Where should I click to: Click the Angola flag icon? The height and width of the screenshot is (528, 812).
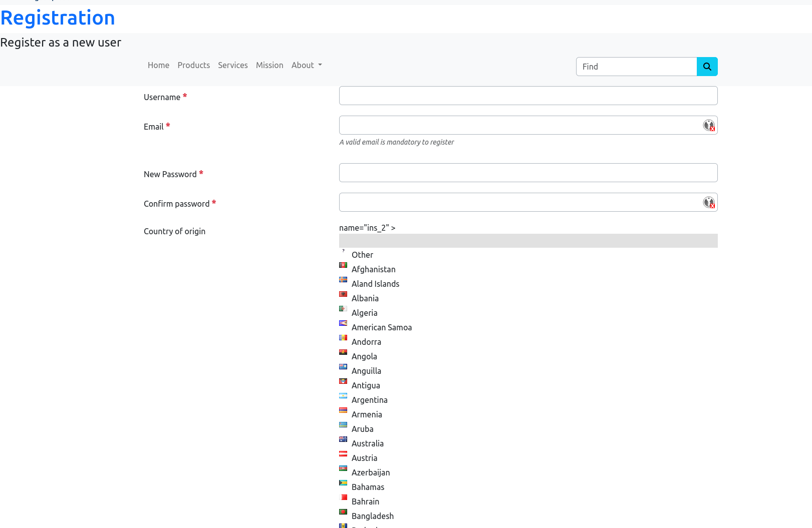coord(343,352)
